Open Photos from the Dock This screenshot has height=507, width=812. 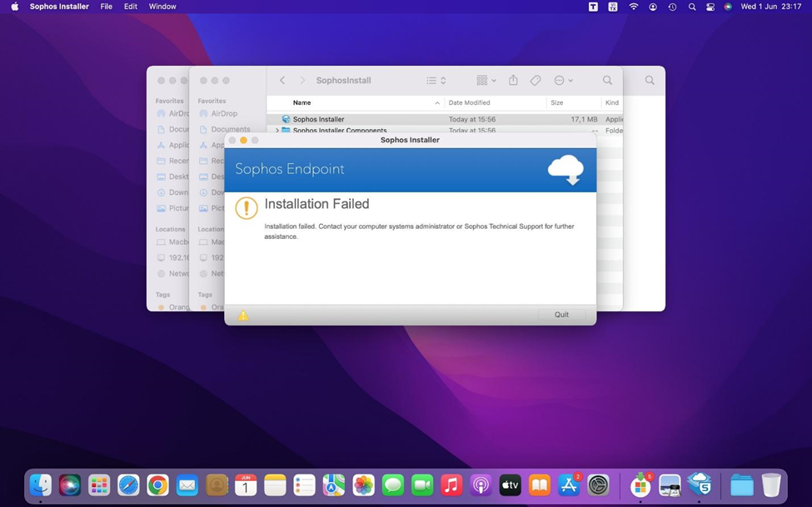point(364,485)
